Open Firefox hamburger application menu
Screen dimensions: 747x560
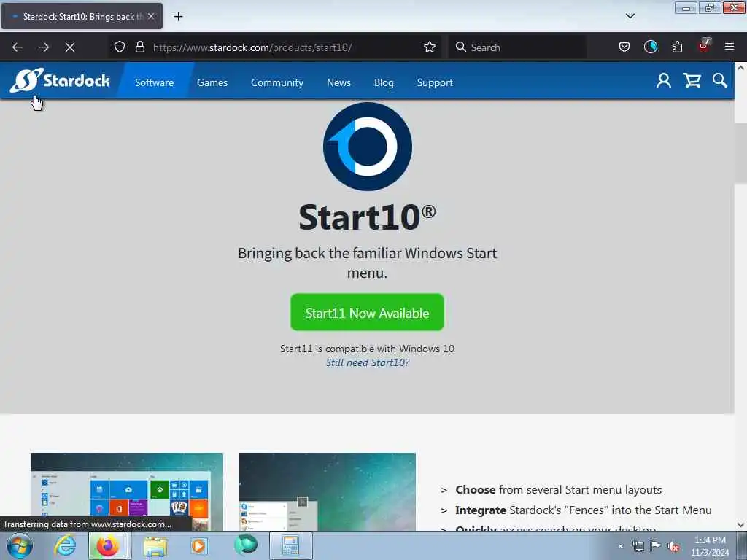pyautogui.click(x=729, y=47)
